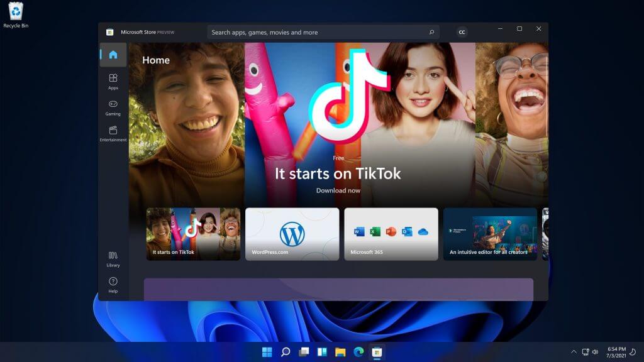
Task: Click the Download now link
Action: coord(338,190)
